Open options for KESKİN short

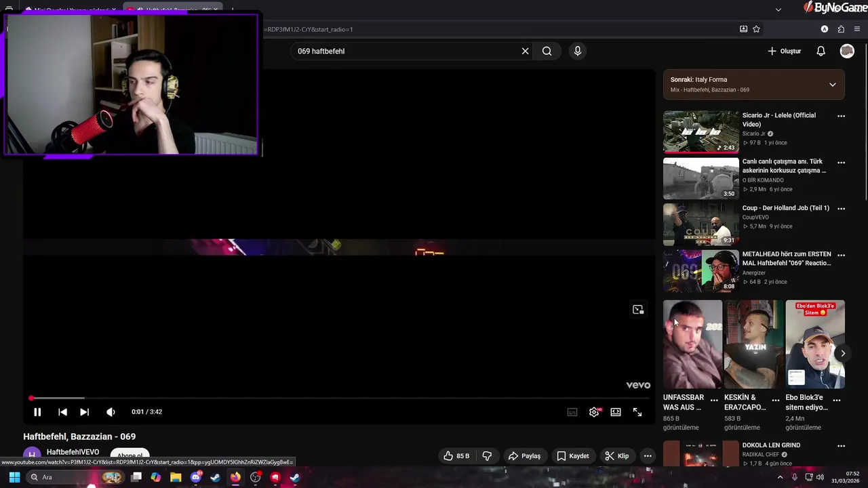point(775,401)
